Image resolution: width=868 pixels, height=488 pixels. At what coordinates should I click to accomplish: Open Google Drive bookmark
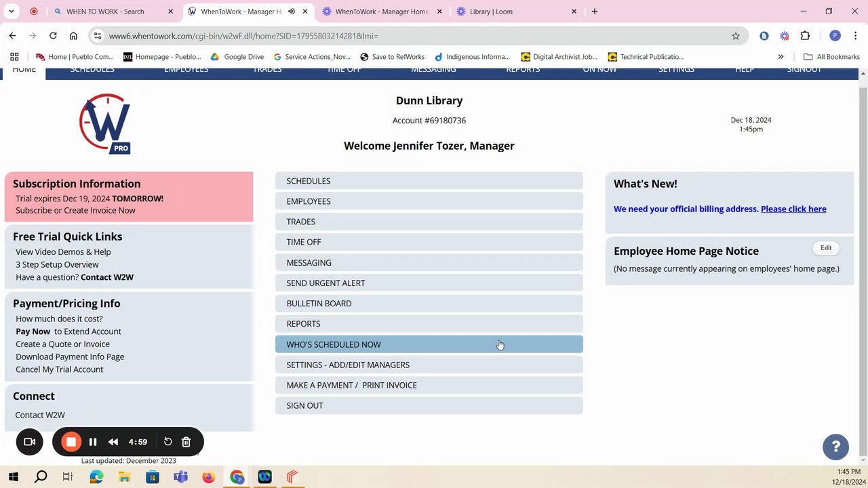(237, 57)
